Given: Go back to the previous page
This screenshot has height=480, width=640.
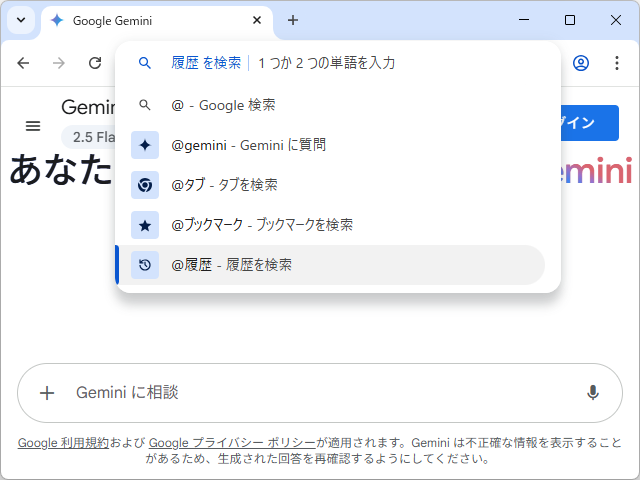Looking at the screenshot, I should point(23,63).
